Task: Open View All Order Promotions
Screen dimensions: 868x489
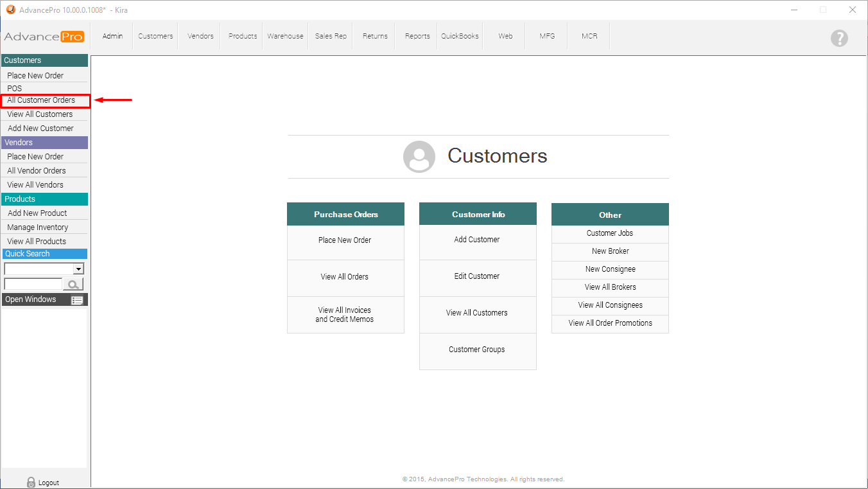Action: 610,323
